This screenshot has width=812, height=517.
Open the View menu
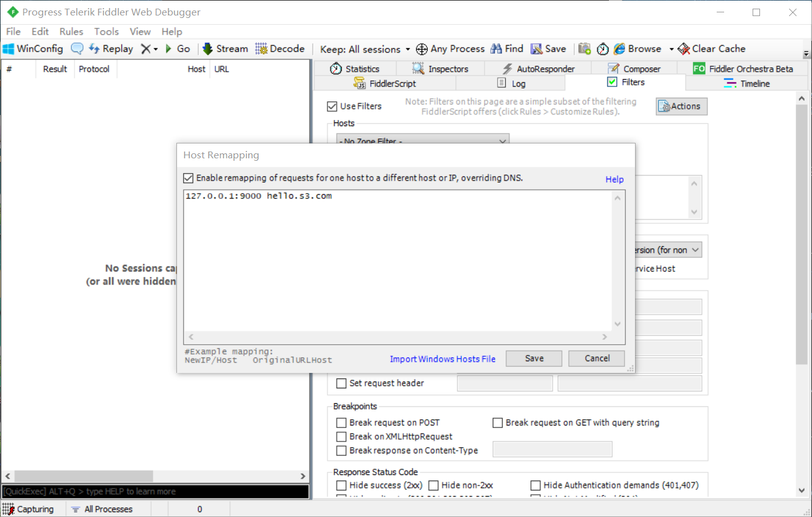pos(140,32)
